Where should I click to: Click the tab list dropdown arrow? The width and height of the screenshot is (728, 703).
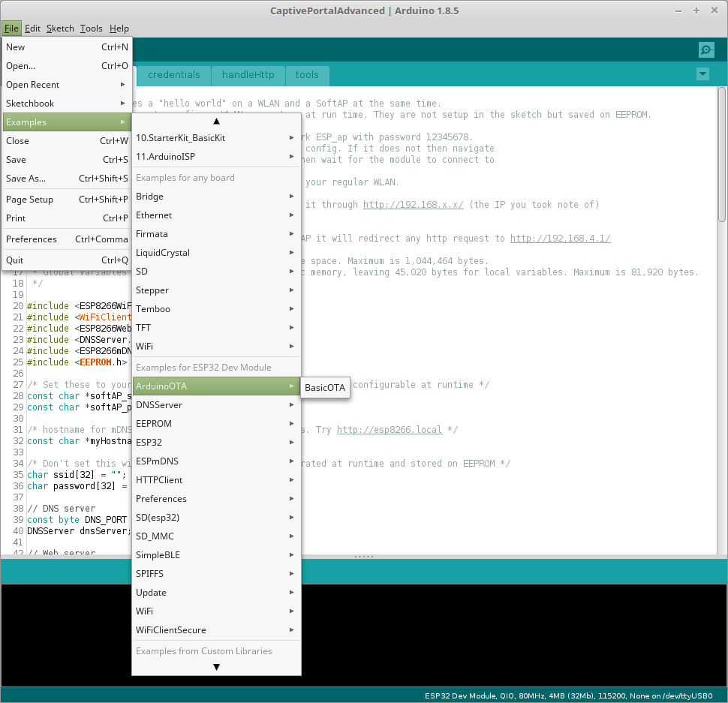point(702,74)
